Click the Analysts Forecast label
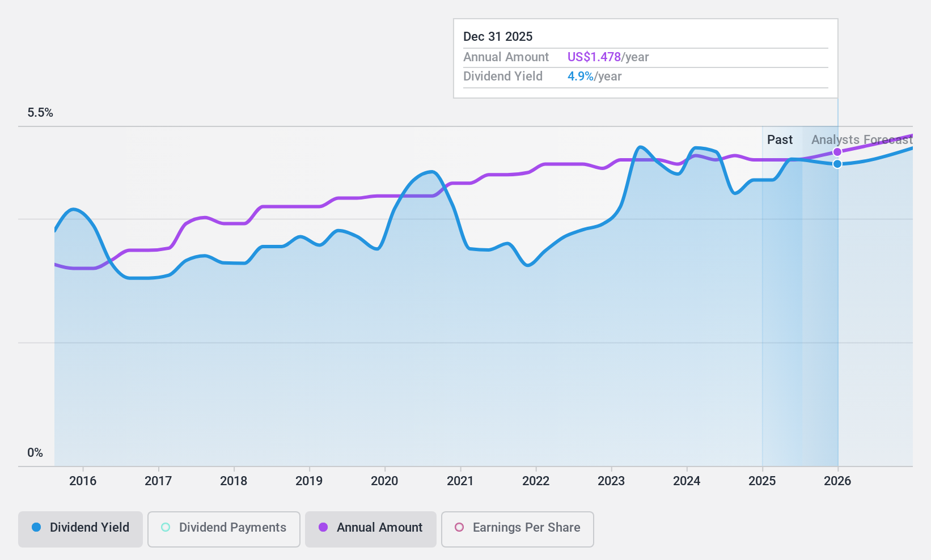Viewport: 931px width, 560px height. coord(862,139)
